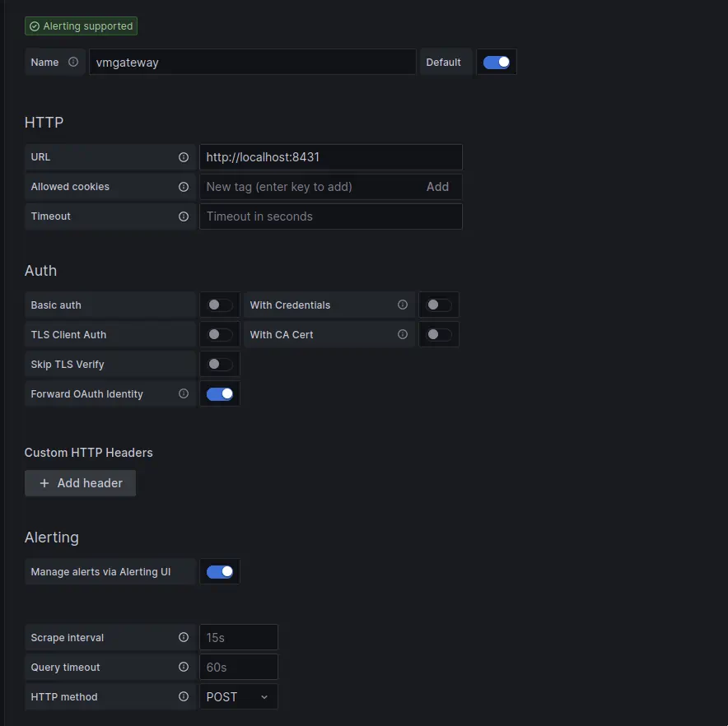Click the Timeout info icon

pos(184,216)
